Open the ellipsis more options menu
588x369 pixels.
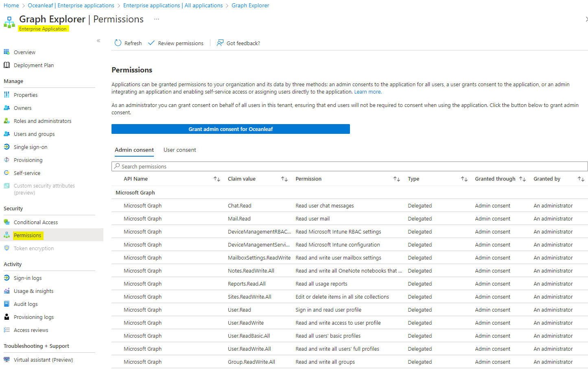pyautogui.click(x=157, y=19)
